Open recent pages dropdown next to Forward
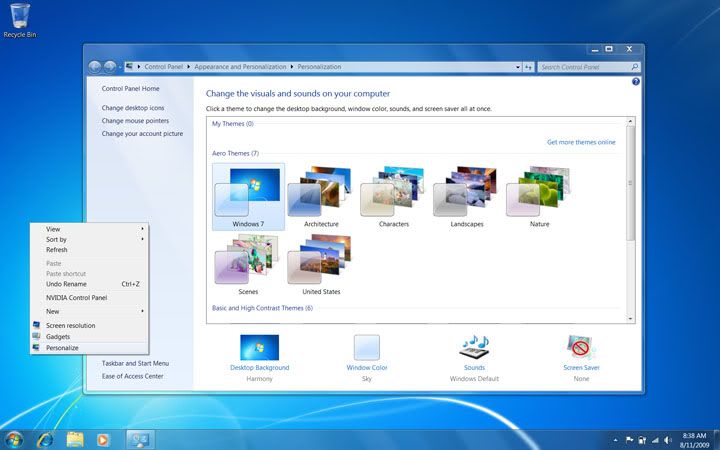This screenshot has height=450, width=720. coord(120,67)
